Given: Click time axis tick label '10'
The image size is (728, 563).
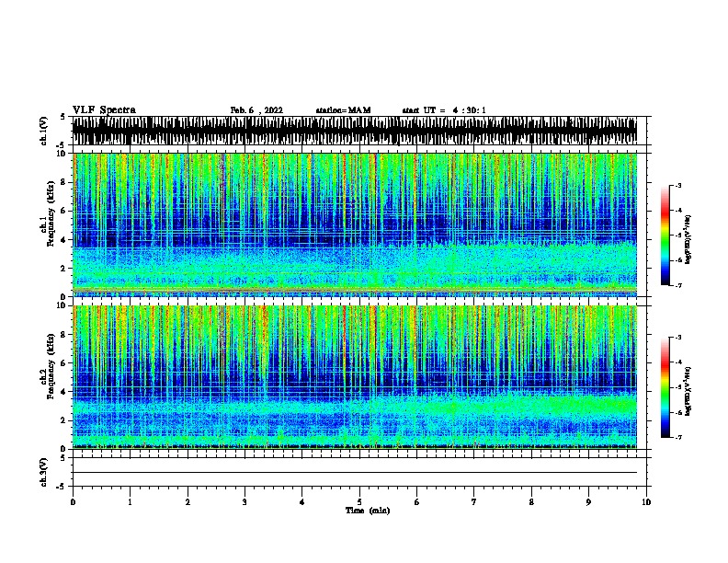Looking at the screenshot, I should pos(646,502).
